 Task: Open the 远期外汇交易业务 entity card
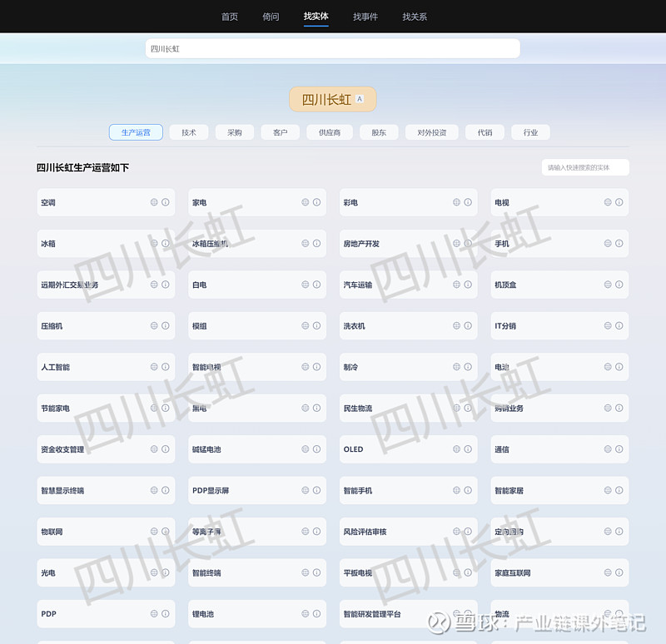[x=106, y=285]
